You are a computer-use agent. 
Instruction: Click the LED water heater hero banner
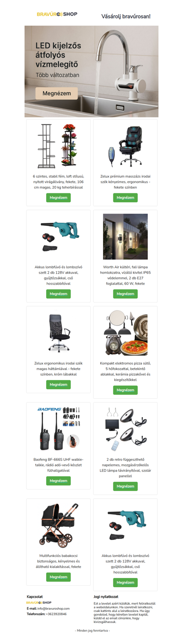(x=91, y=71)
